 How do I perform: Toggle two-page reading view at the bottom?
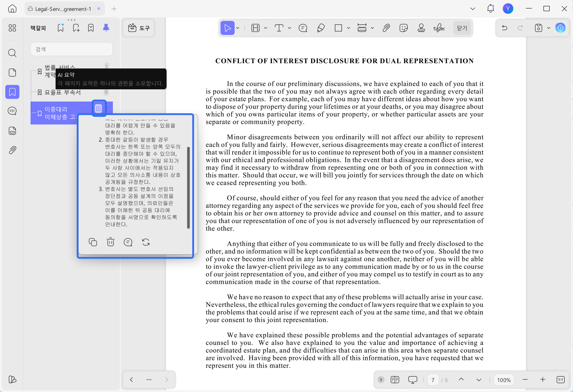point(395,380)
